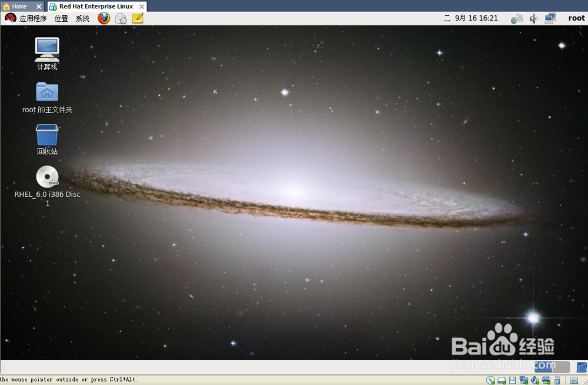Launch Firefox from the top panel

click(104, 18)
